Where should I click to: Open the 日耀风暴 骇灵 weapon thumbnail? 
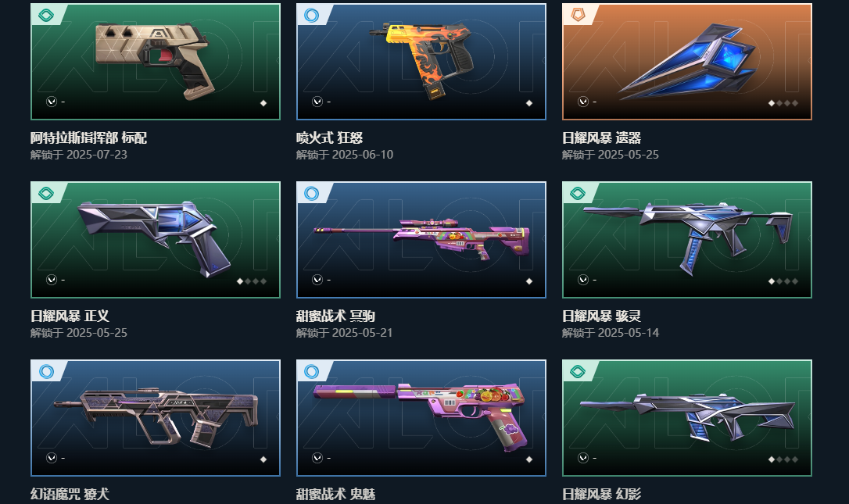[687, 240]
